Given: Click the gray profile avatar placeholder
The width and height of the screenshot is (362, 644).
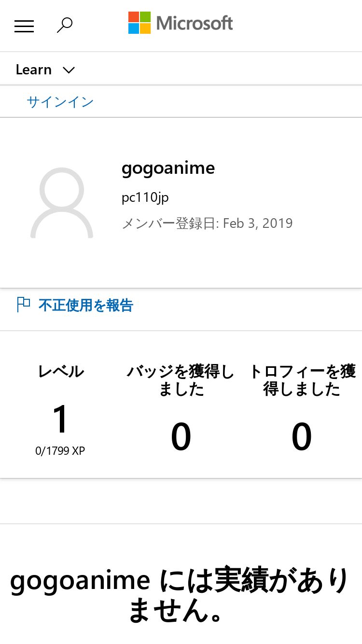Looking at the screenshot, I should pyautogui.click(x=62, y=203).
